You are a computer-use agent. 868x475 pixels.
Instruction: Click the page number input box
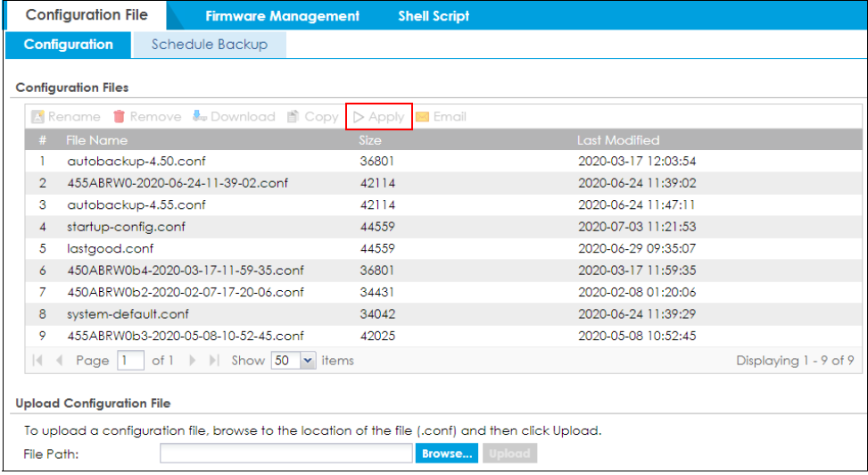[x=130, y=361]
